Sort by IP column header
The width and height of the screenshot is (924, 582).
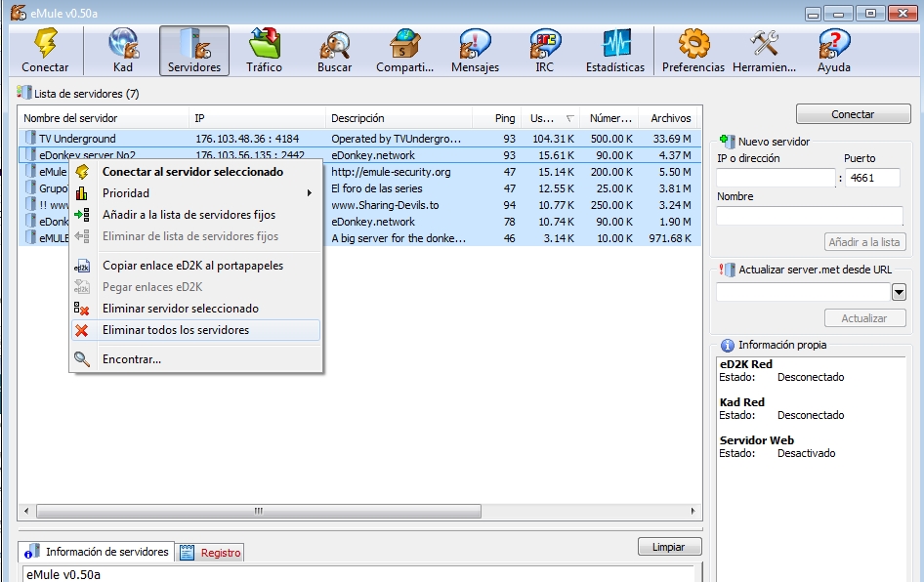point(257,118)
